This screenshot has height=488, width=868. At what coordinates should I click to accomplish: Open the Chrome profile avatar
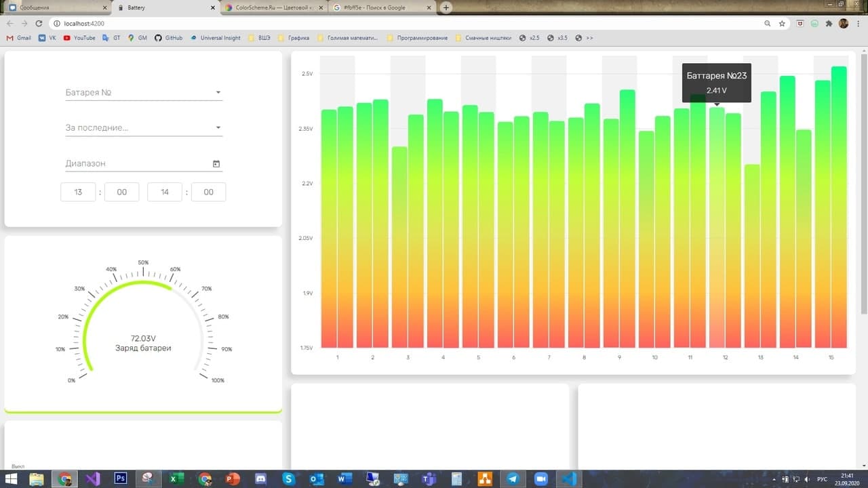pos(844,23)
